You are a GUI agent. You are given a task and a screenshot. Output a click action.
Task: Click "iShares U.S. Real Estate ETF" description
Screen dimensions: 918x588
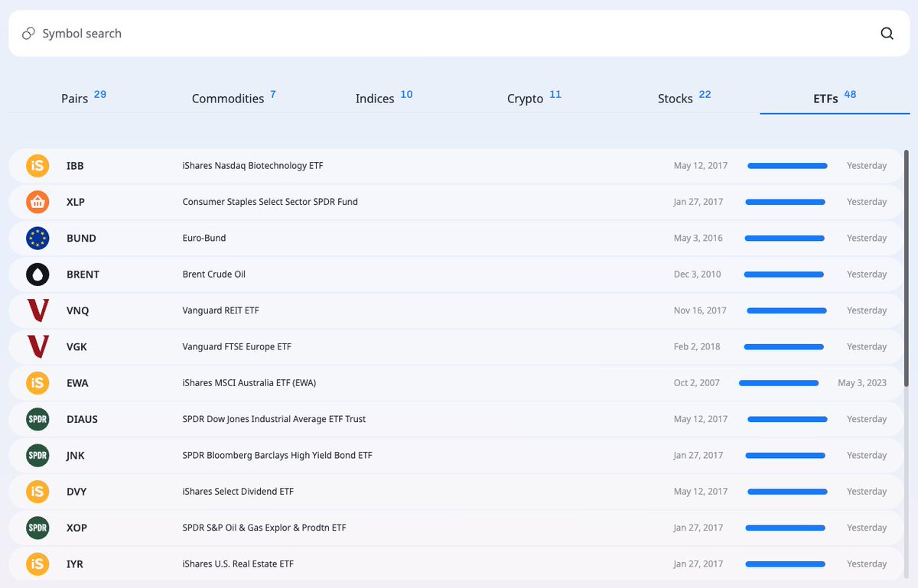click(x=238, y=564)
